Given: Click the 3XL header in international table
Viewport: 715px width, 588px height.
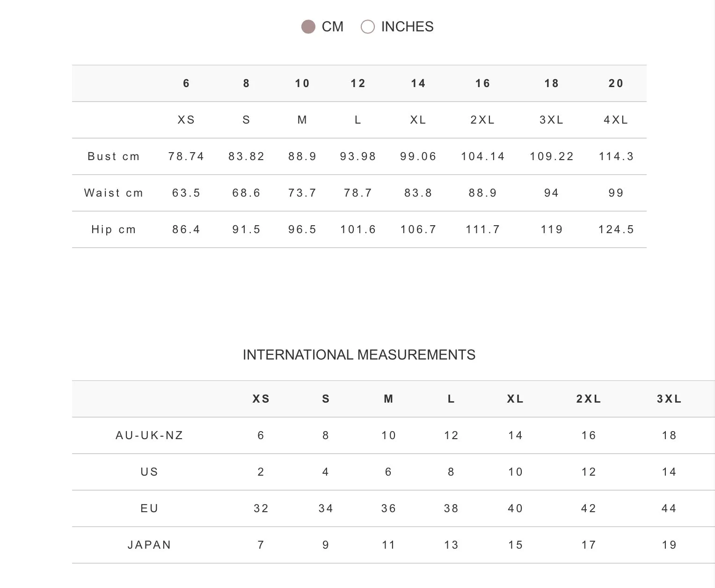Looking at the screenshot, I should (669, 399).
